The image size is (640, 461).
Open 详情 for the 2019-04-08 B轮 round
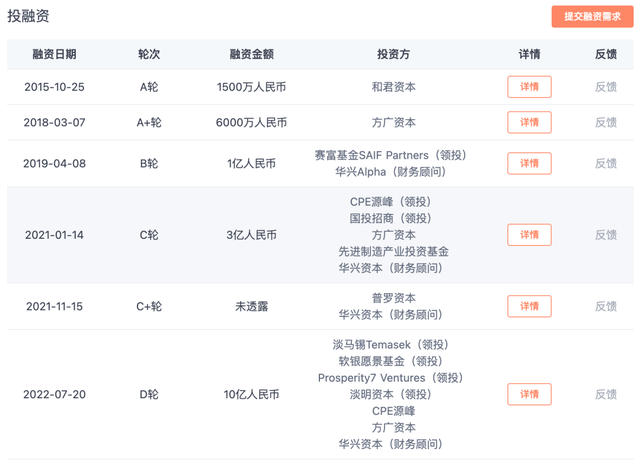click(529, 163)
